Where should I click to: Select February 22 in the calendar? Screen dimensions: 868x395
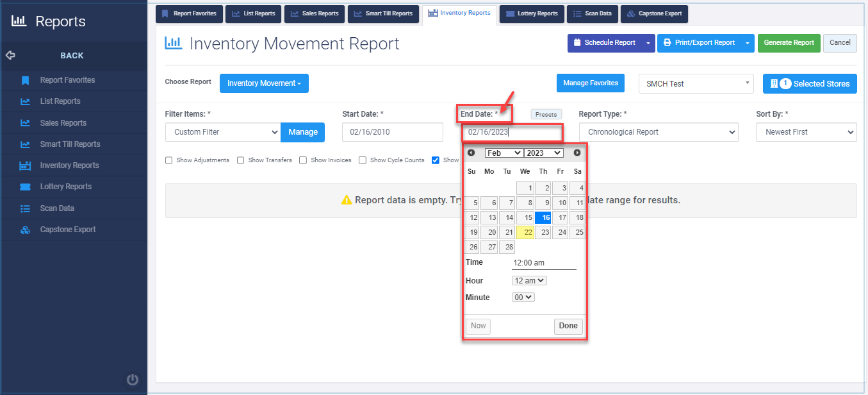(525, 232)
